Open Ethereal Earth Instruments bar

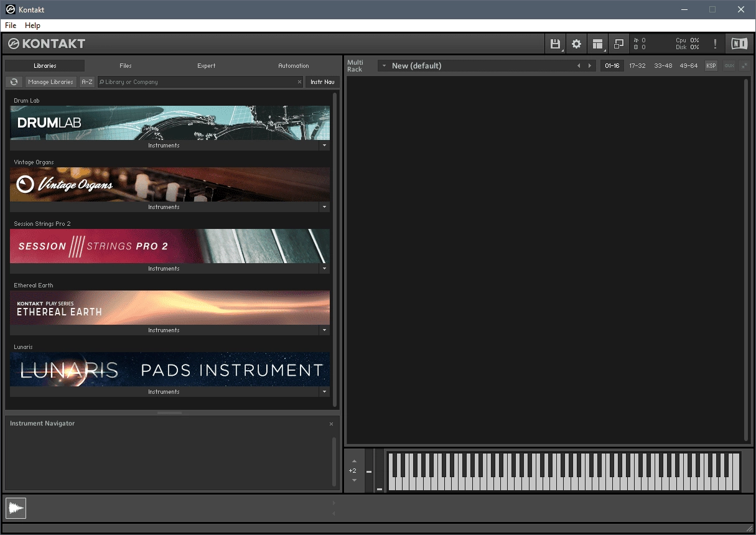(x=164, y=330)
